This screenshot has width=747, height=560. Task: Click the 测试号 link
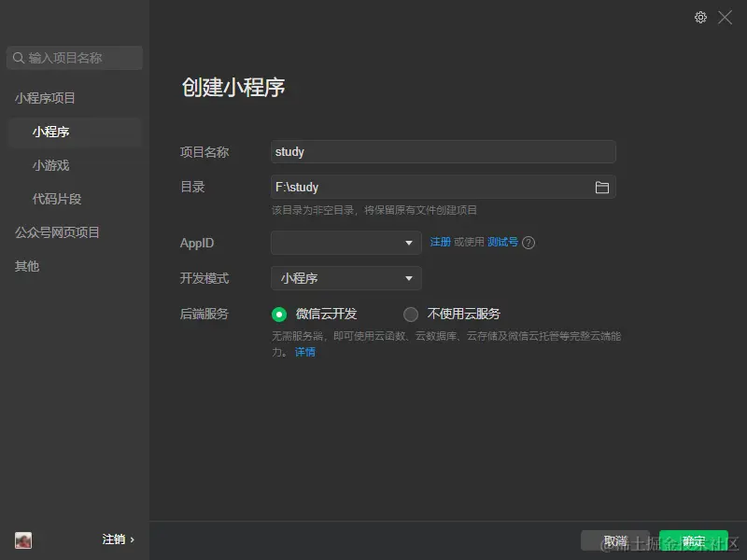click(502, 242)
